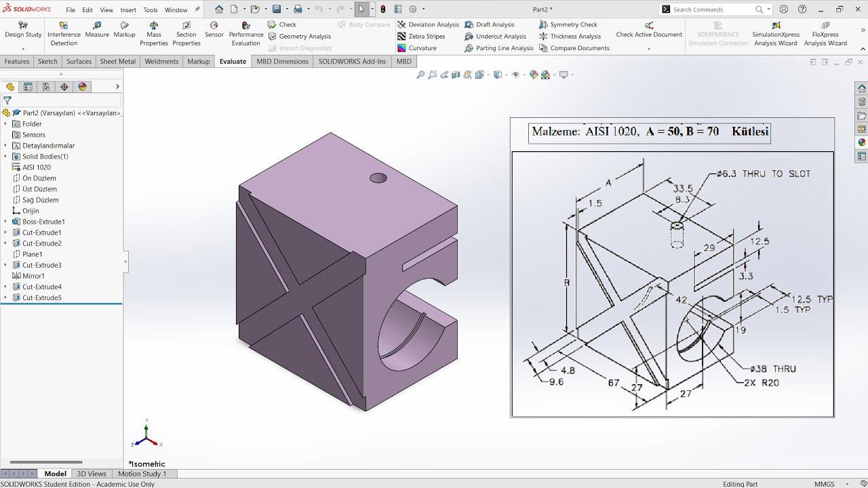Open Draft Analysis

click(490, 24)
